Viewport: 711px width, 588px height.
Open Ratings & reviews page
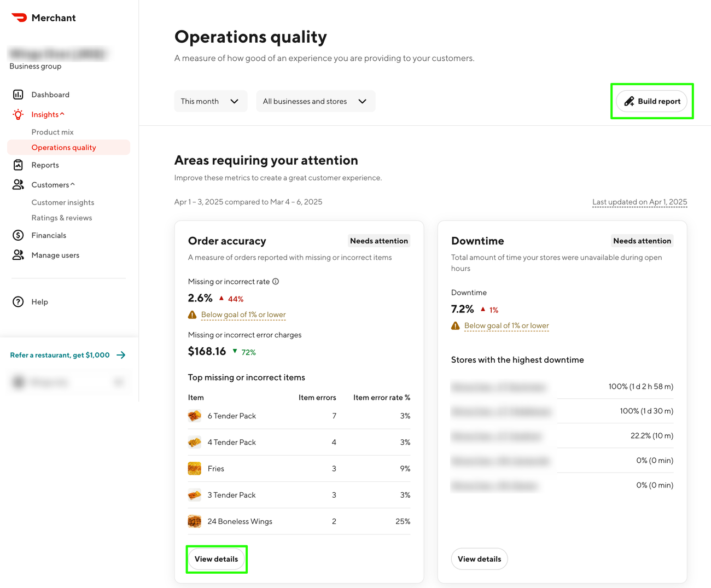tap(62, 218)
